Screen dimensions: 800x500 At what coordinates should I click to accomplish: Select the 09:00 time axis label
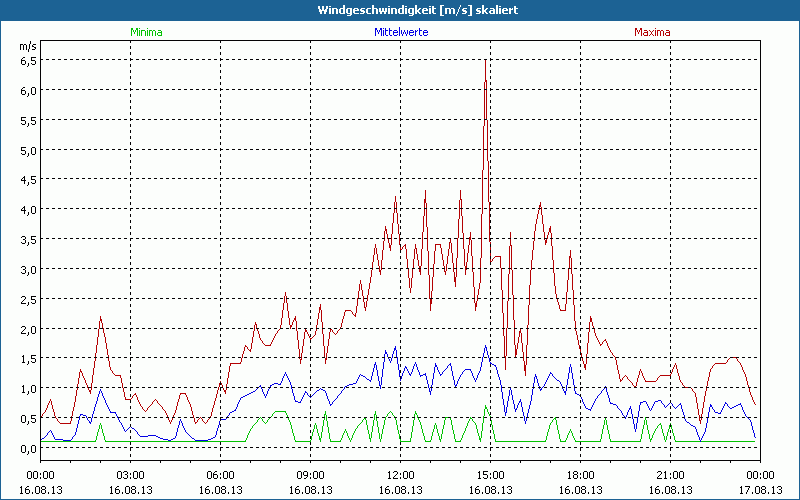click(310, 475)
